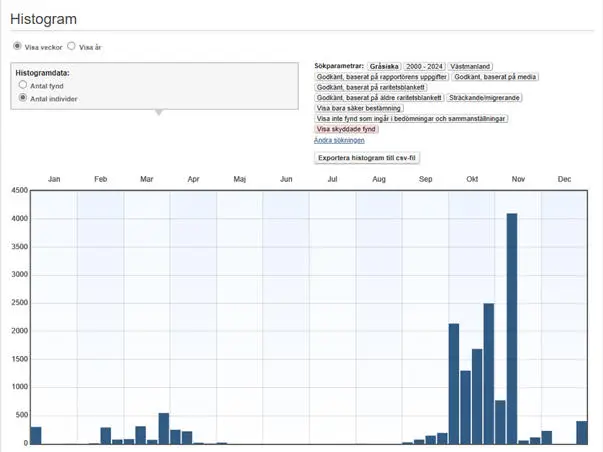Screen dimensions: 603x452
Task: Click the 'Gråsiska' search parameter tag
Action: 382,65
